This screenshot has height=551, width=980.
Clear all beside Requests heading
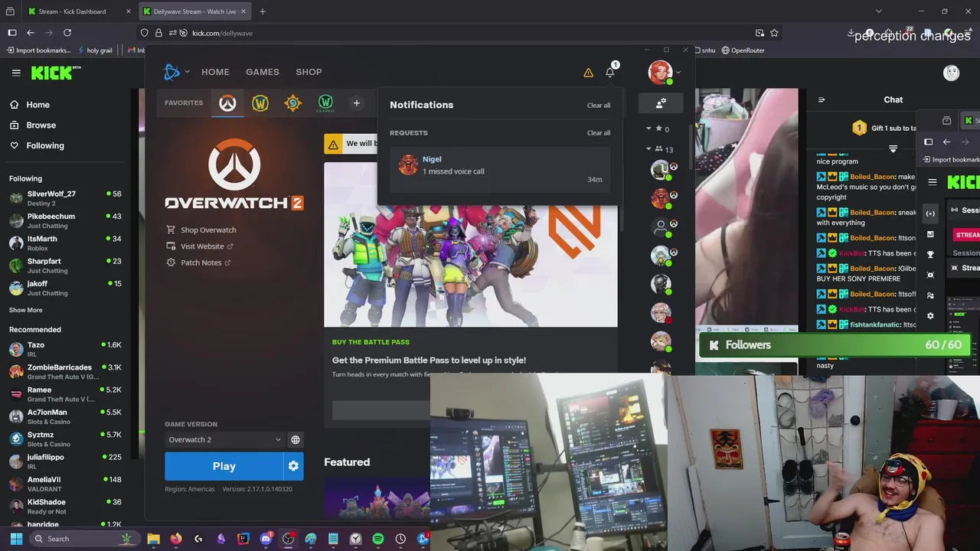click(x=599, y=133)
